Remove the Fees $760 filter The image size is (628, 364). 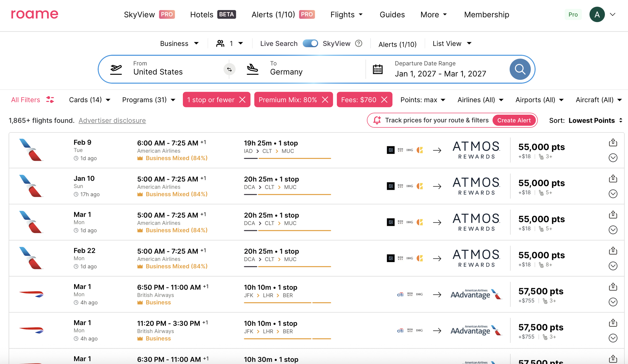[384, 100]
